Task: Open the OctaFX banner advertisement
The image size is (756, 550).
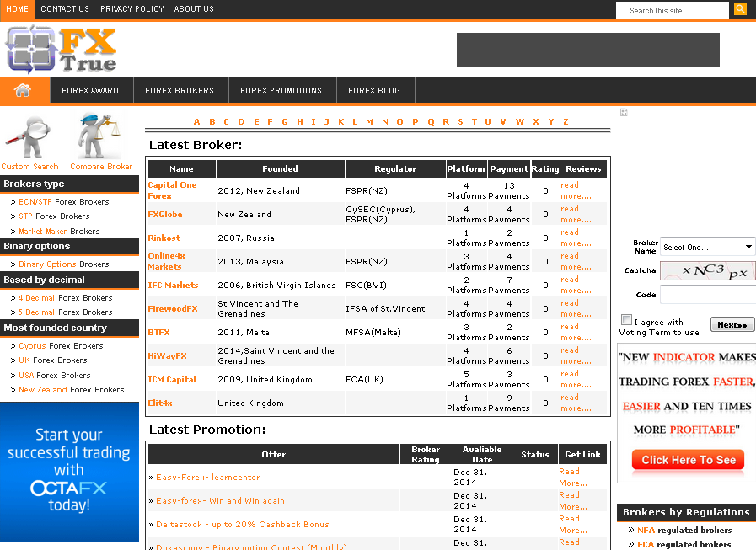Action: point(69,472)
